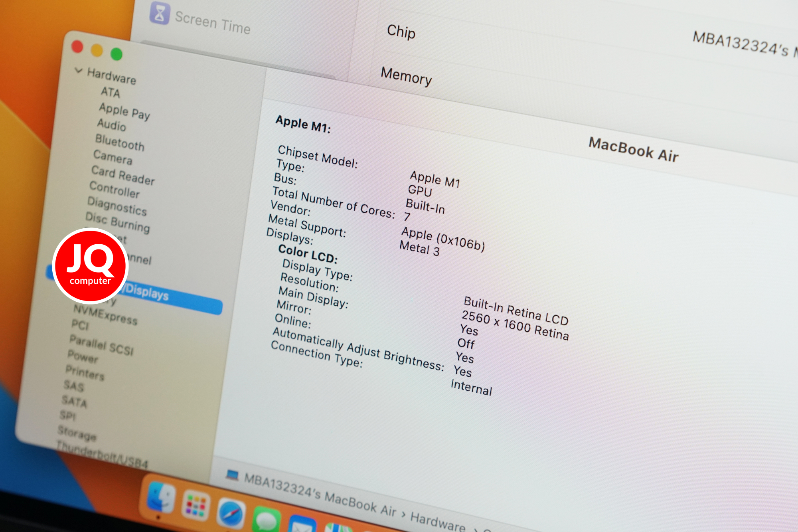
Task: Click the Bus: label
Action: point(285,178)
